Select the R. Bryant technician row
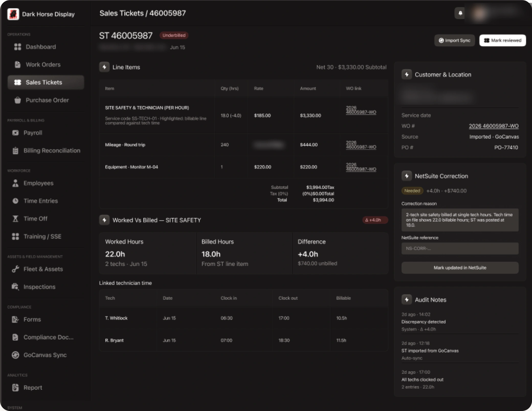This screenshot has width=532, height=411. click(243, 340)
